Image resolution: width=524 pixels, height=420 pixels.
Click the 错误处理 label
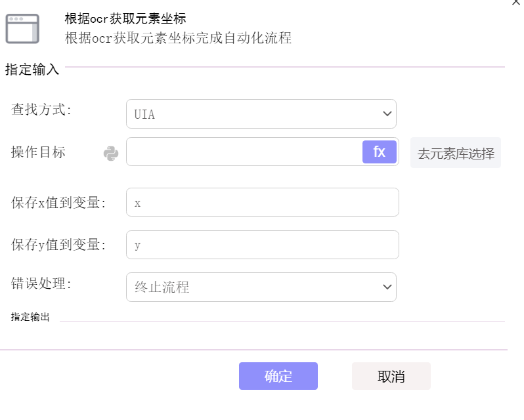point(41,283)
